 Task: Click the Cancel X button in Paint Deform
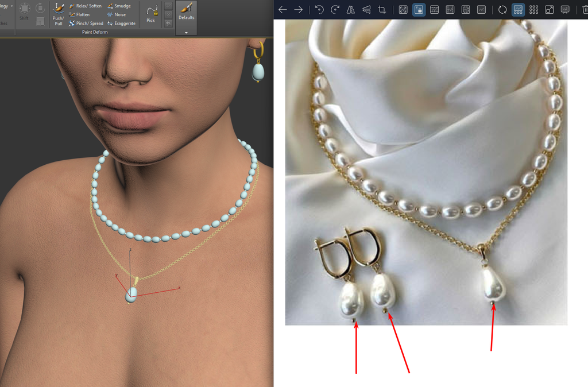click(168, 14)
